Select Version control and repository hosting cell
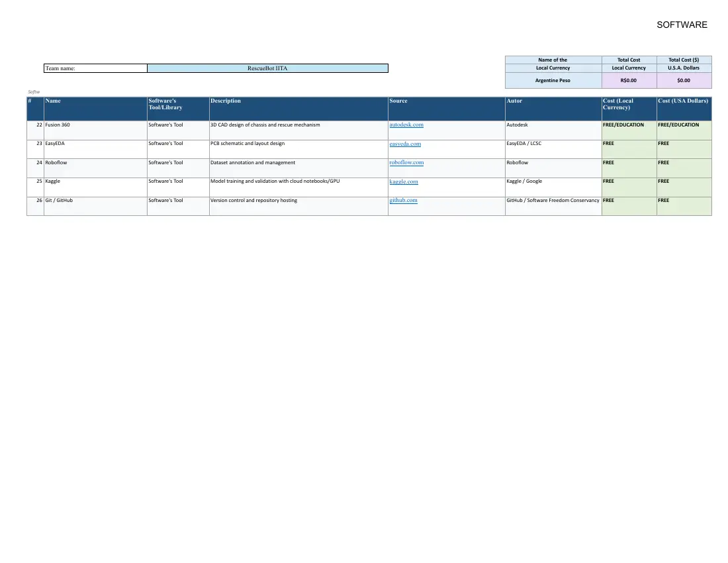The image size is (728, 563). pos(298,206)
